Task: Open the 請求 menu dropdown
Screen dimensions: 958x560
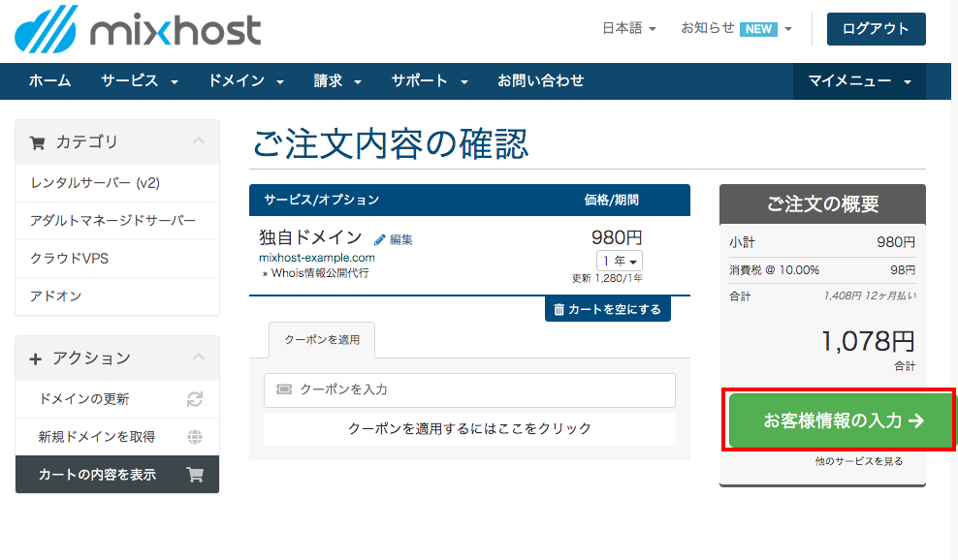Action: pos(337,80)
